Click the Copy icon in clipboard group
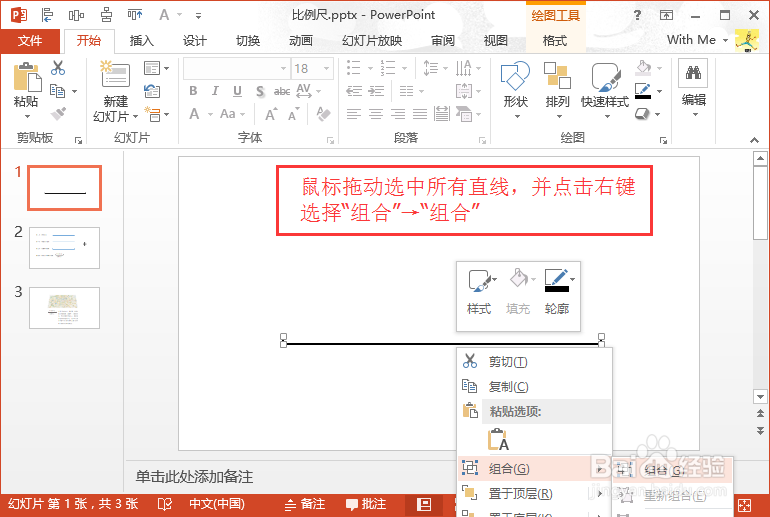This screenshot has height=517, width=770. [57, 91]
